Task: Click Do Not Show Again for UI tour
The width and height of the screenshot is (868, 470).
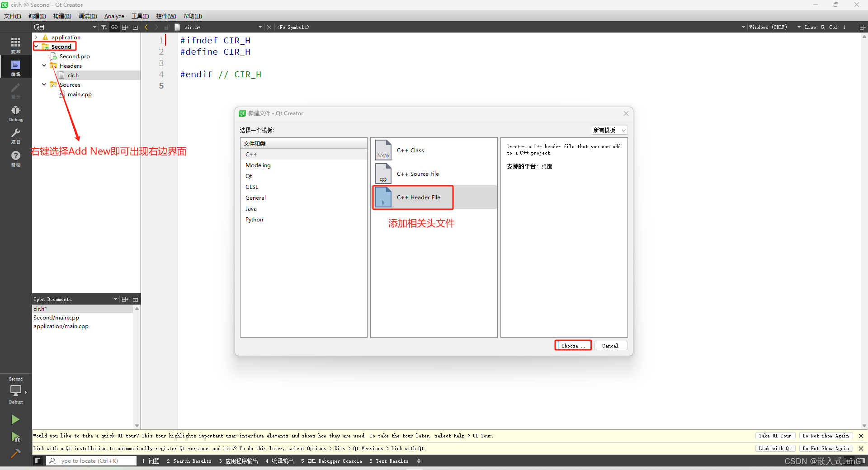Action: tap(826, 436)
